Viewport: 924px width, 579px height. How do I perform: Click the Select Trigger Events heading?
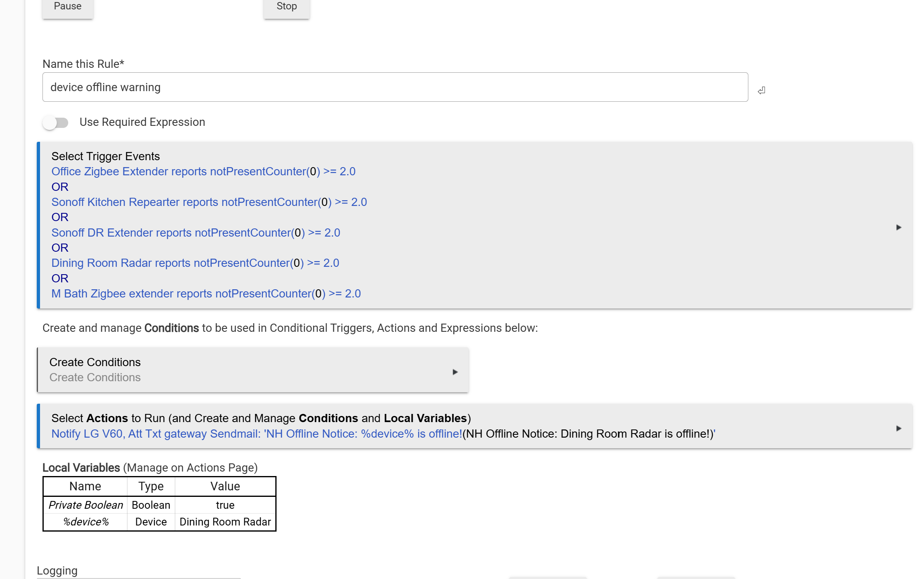pyautogui.click(x=105, y=156)
